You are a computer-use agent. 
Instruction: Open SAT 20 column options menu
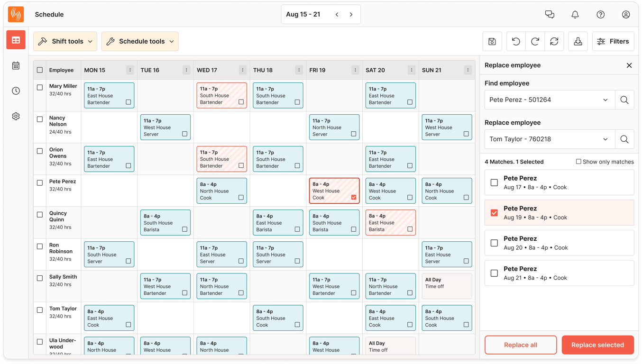(412, 70)
